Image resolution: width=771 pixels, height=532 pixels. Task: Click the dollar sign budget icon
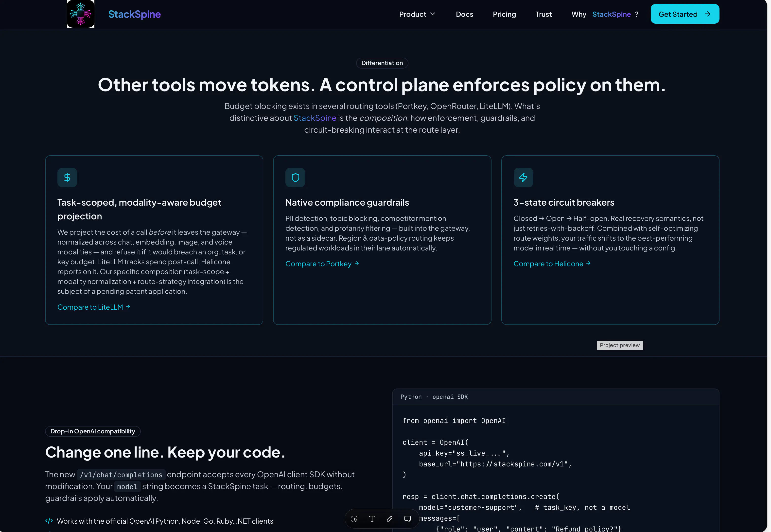(67, 177)
